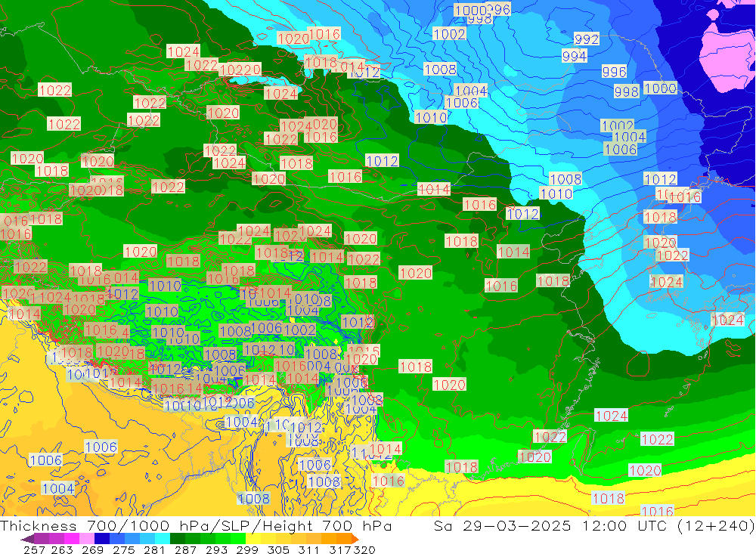Click the orange right arrow end of legend

(355, 539)
